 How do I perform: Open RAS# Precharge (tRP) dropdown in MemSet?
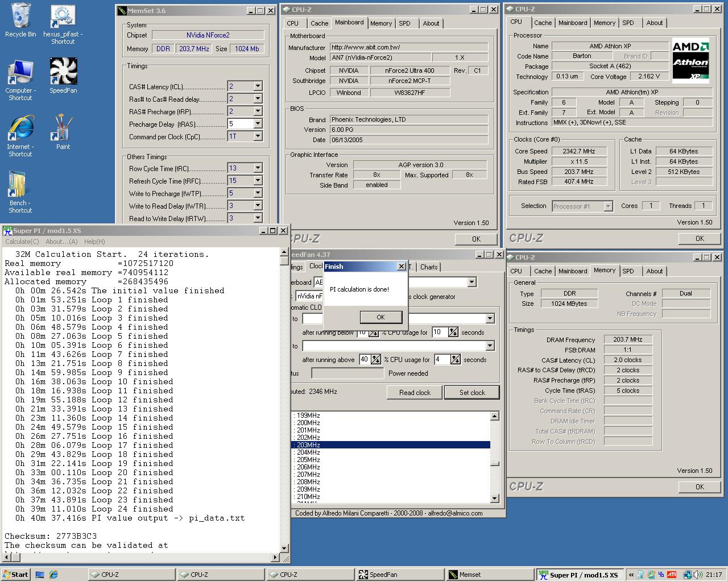(x=258, y=111)
